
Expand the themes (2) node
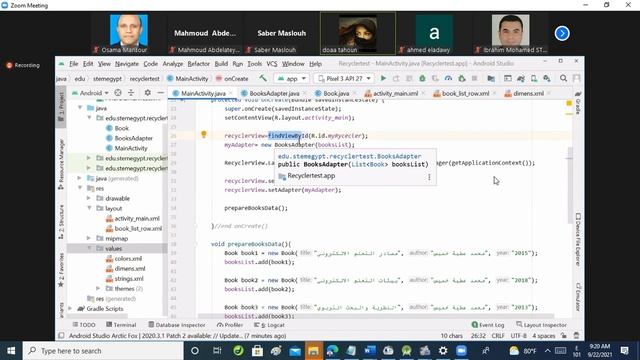[98, 289]
